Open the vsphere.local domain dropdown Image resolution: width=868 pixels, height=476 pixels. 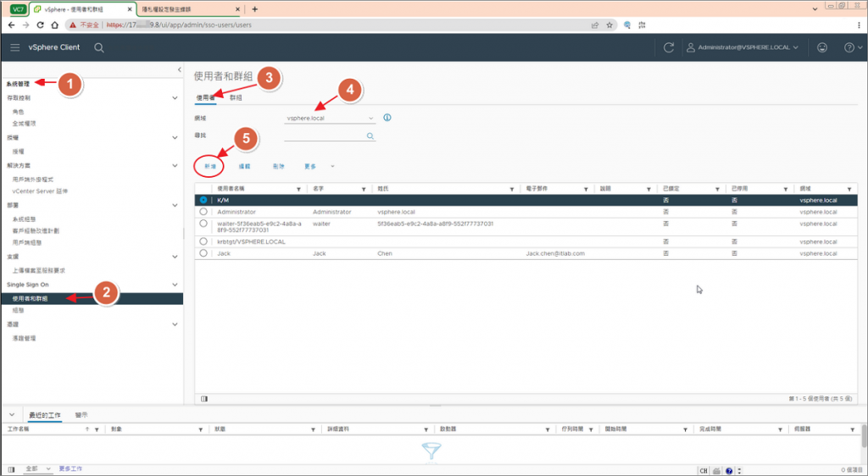[x=330, y=119]
